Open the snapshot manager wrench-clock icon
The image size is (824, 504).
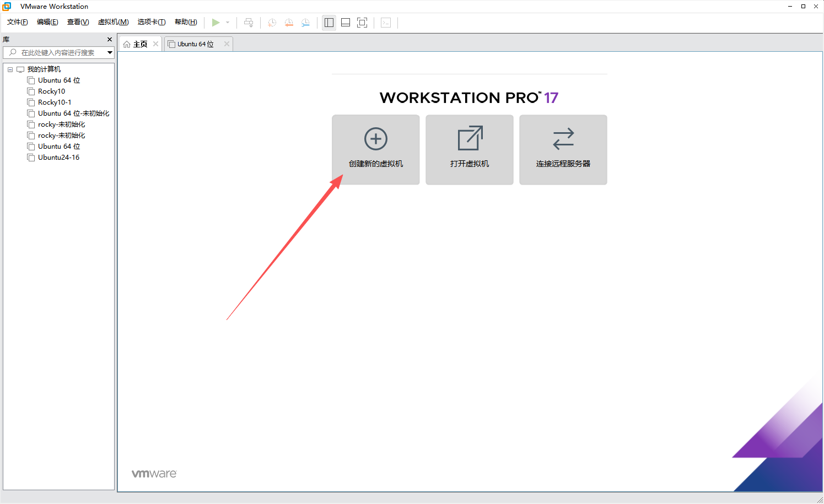[x=305, y=23]
